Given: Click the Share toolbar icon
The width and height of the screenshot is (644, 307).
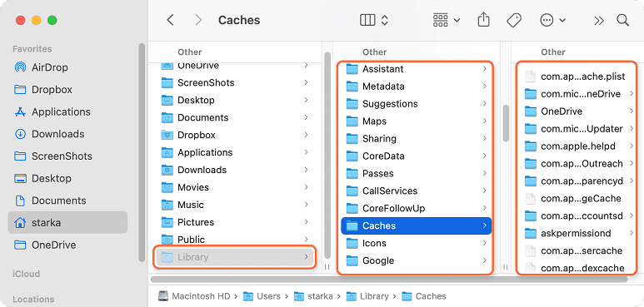Looking at the screenshot, I should click(484, 20).
